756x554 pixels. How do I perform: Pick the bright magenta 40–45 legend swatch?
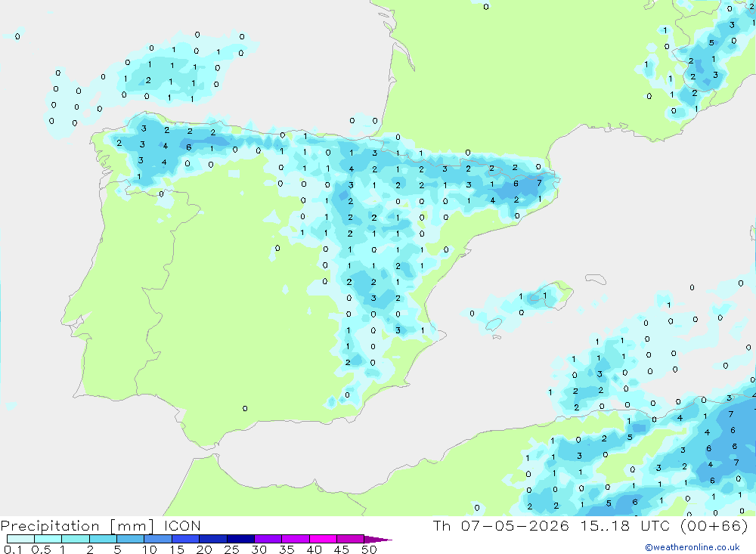(x=323, y=539)
